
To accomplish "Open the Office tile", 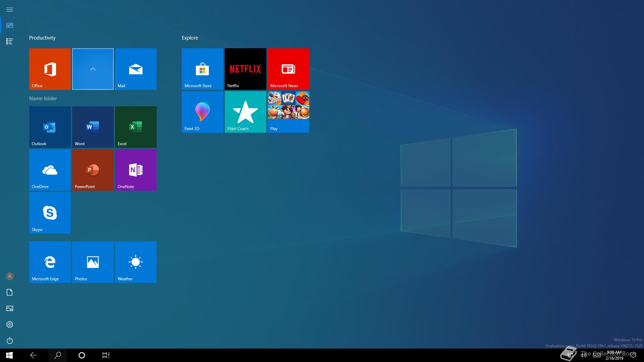I will [50, 69].
